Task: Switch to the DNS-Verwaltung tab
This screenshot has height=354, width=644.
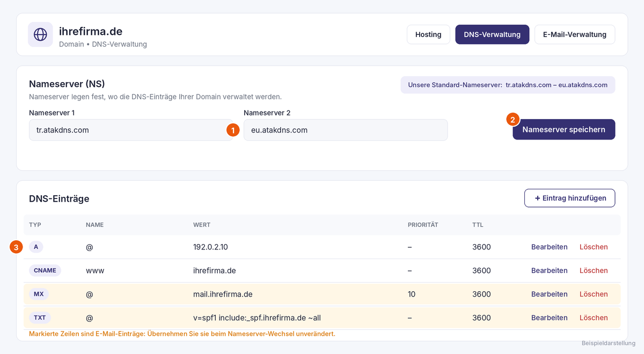Action: click(492, 34)
